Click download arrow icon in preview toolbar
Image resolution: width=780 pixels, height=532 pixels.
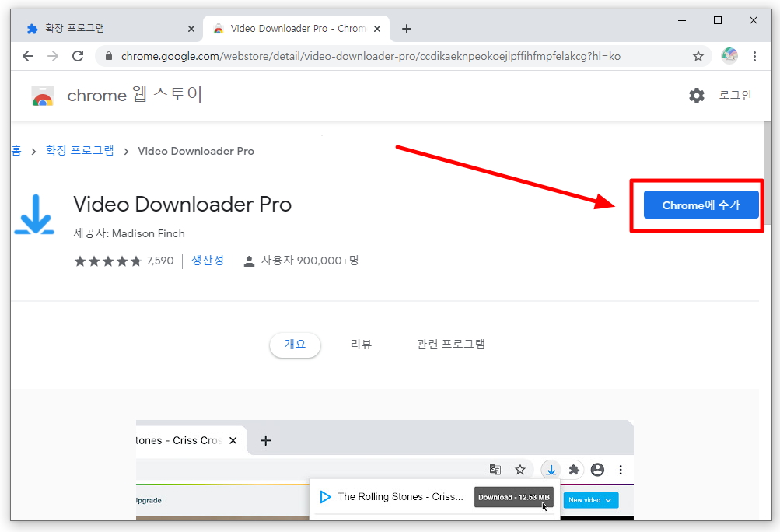coord(551,469)
